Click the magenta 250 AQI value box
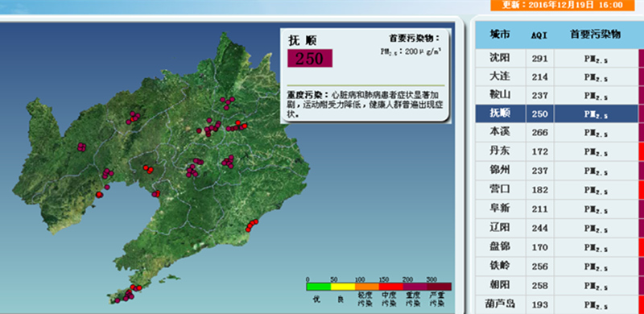Screen dimensions: 644x314 (310, 58)
